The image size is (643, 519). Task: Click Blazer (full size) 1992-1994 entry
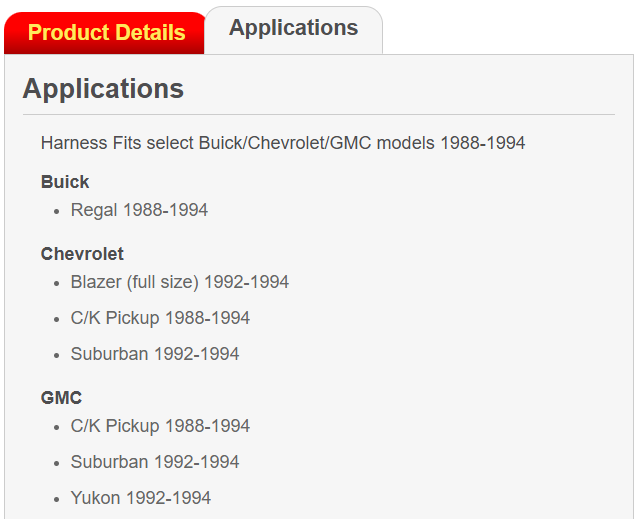coord(180,282)
